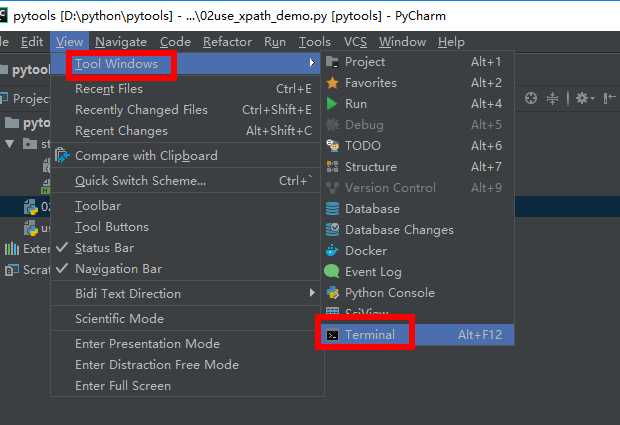This screenshot has width=620, height=425.
Task: Choose Recent Changes
Action: click(x=186, y=131)
